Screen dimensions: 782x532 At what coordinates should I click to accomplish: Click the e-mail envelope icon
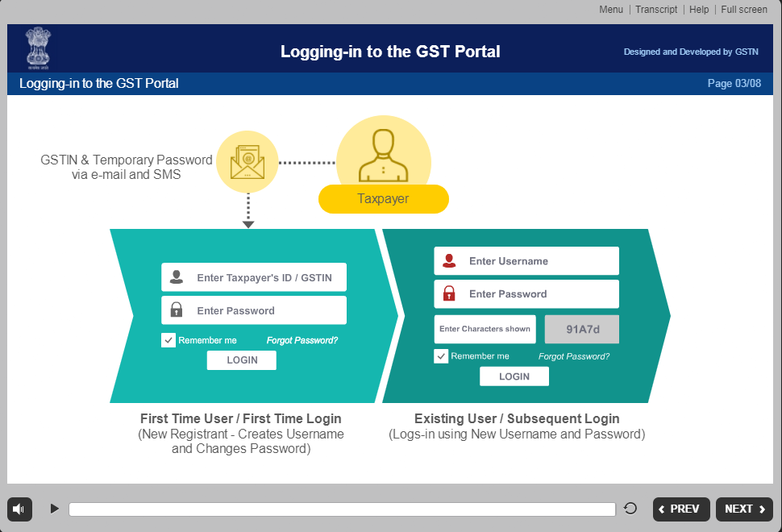(247, 161)
